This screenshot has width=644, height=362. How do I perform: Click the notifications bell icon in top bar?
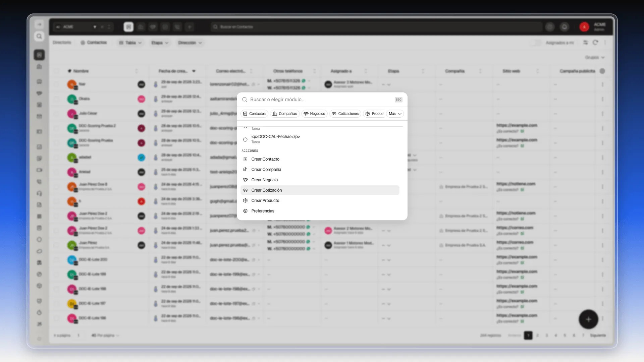coord(565,27)
